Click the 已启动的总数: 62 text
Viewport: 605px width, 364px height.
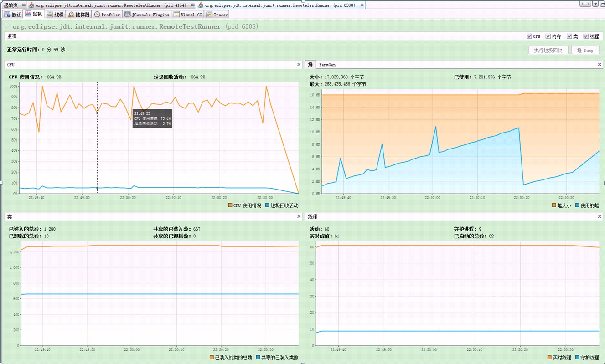point(474,236)
